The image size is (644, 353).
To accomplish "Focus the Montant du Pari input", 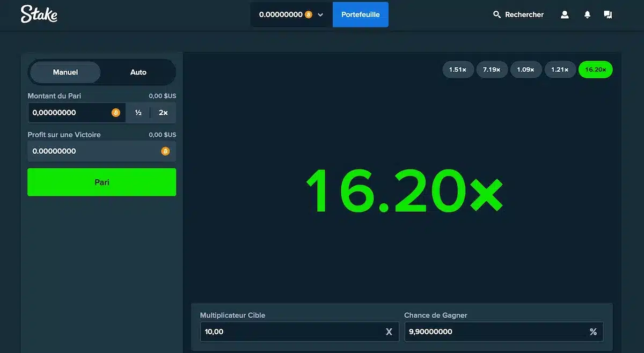I will 77,113.
